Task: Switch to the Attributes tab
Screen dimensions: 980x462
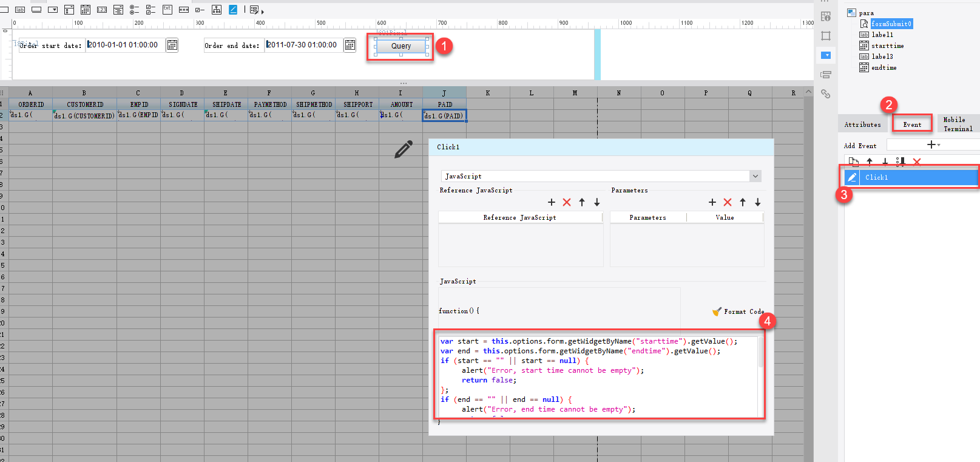Action: [x=862, y=124]
